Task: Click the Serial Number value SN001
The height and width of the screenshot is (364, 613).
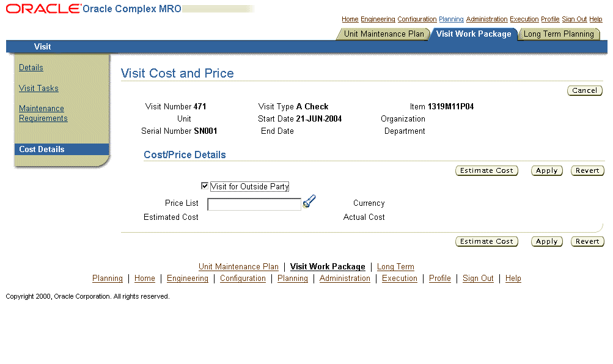Action: 205,131
